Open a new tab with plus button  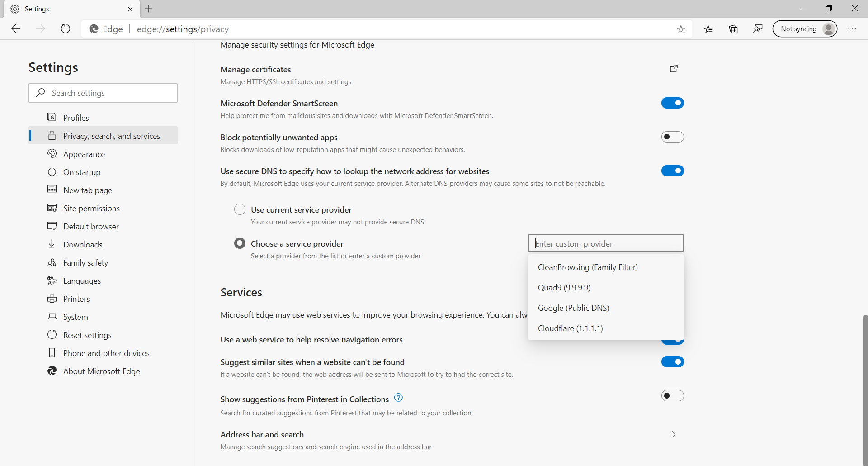tap(148, 9)
